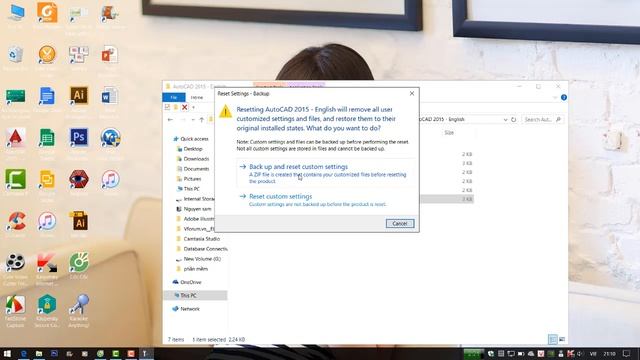640x360 pixels.
Task: Close the Reset Settings - Backup dialog
Action: click(412, 93)
